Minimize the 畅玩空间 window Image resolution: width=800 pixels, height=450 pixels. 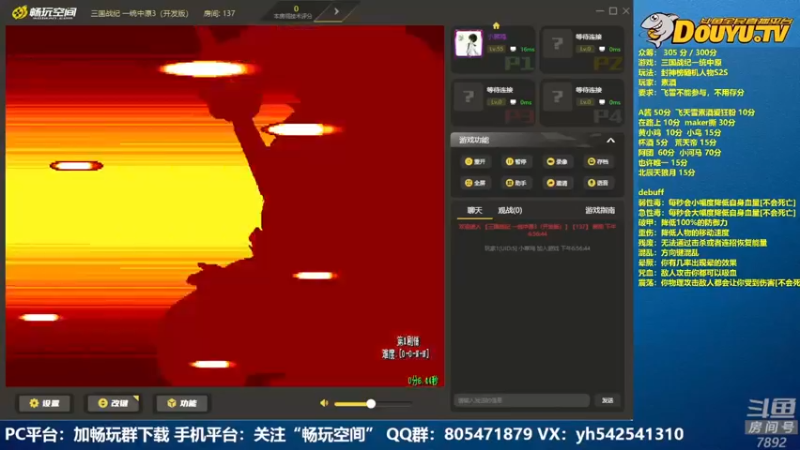600,11
